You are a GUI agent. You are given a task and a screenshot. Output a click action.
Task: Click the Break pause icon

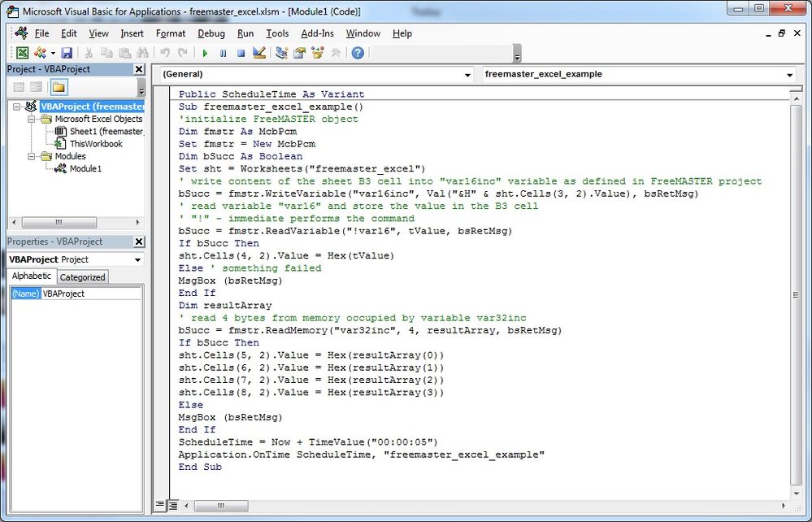click(x=224, y=53)
